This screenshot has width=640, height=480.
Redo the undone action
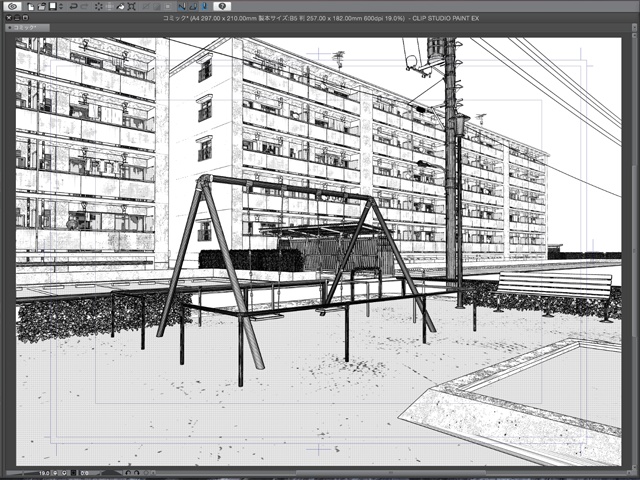(84, 6)
